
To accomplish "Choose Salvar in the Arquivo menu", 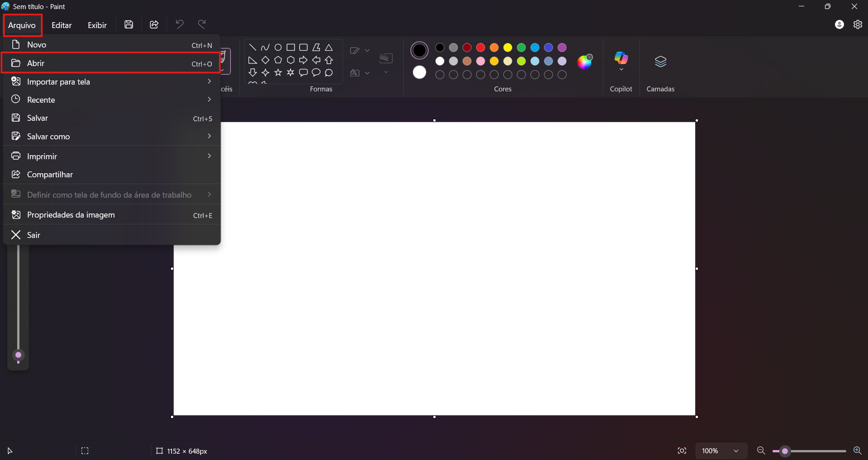I will [x=112, y=118].
